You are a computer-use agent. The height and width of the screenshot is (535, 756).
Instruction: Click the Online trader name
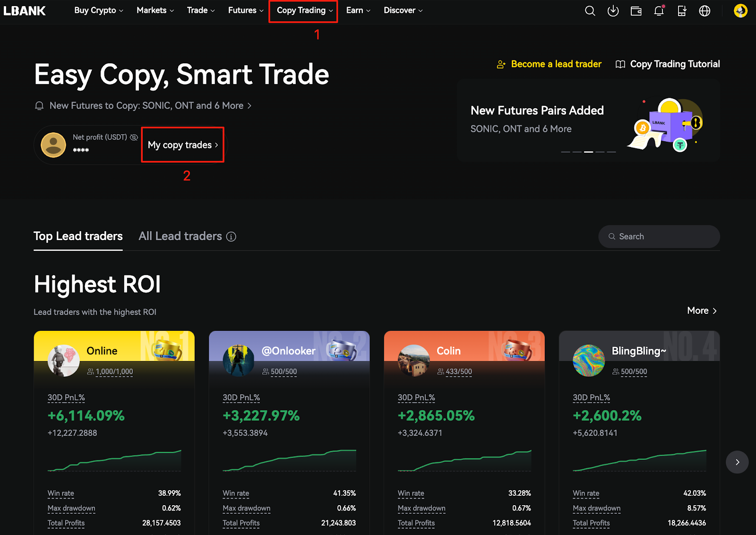[102, 351]
